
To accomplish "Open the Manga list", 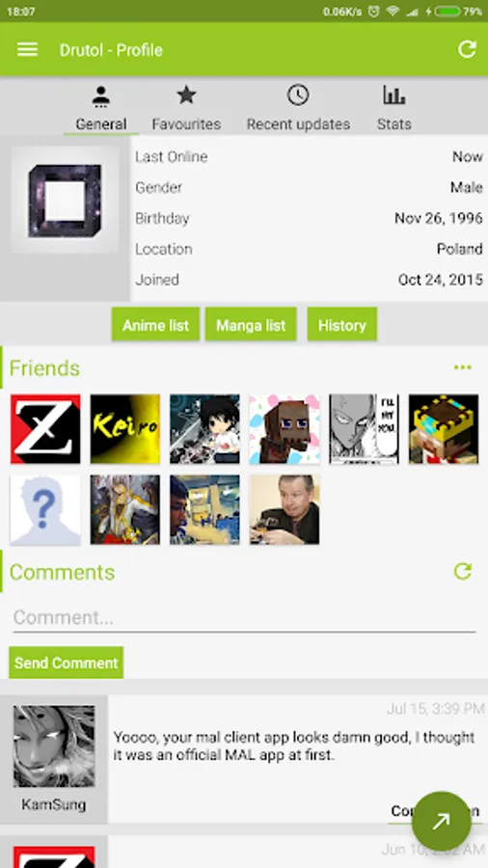I will click(x=251, y=325).
